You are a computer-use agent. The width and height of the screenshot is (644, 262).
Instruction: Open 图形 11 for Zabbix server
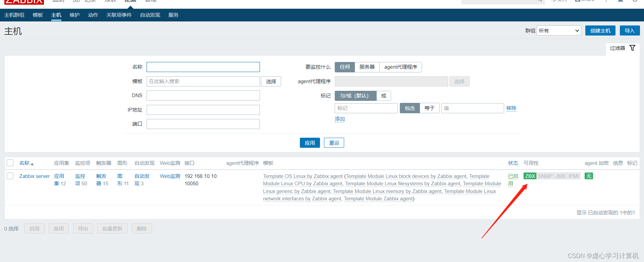pyautogui.click(x=123, y=180)
